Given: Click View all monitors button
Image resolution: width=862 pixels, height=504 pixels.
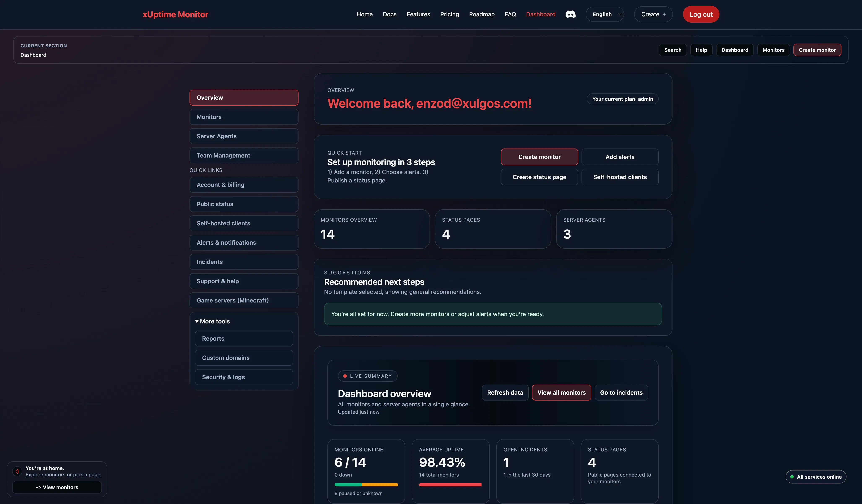Looking at the screenshot, I should point(561,393).
